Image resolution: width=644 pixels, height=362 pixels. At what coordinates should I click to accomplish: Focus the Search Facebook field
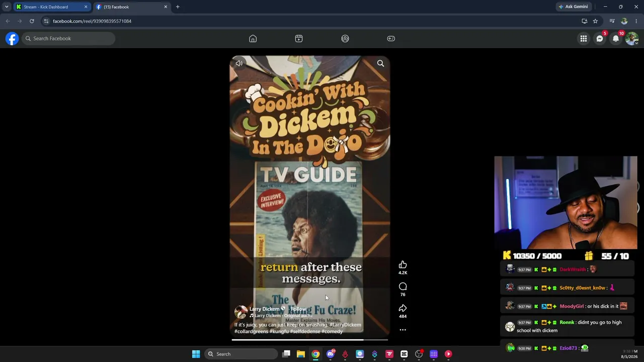68,38
